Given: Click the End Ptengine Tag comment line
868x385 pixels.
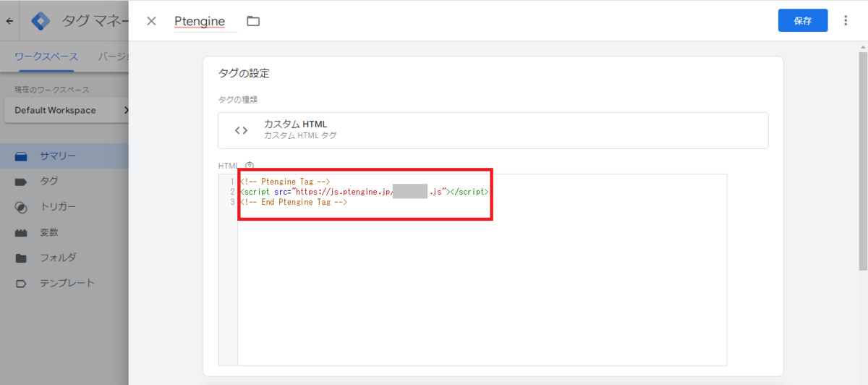Looking at the screenshot, I should tap(293, 202).
